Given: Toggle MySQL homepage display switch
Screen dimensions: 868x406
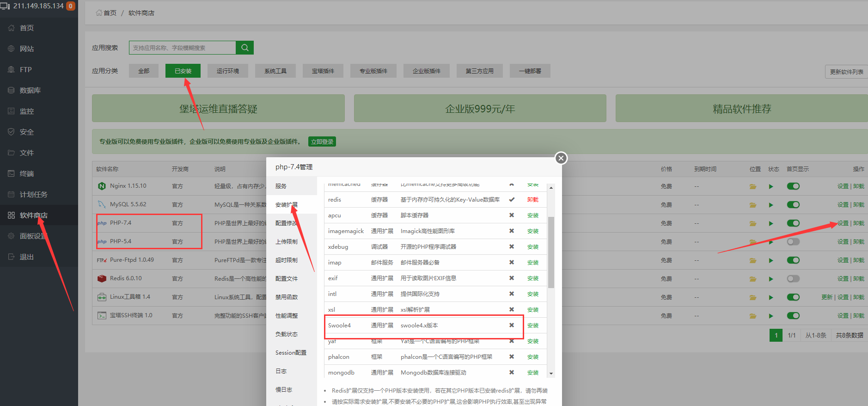Looking at the screenshot, I should point(793,204).
